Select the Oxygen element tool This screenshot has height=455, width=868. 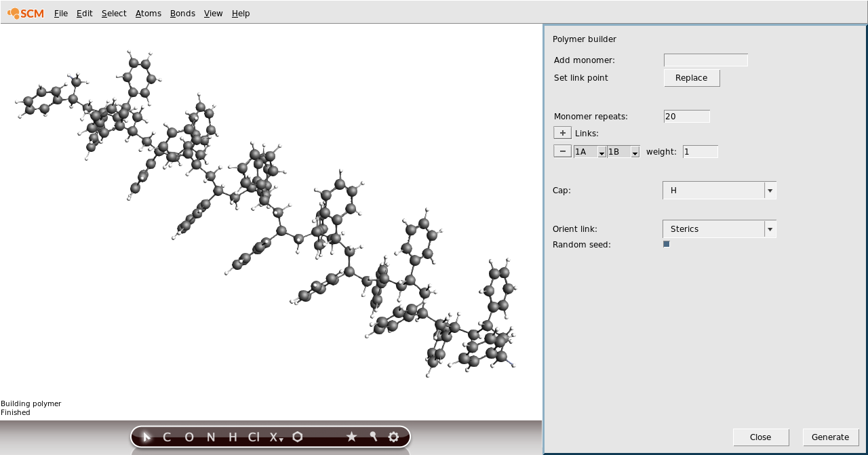pyautogui.click(x=189, y=437)
